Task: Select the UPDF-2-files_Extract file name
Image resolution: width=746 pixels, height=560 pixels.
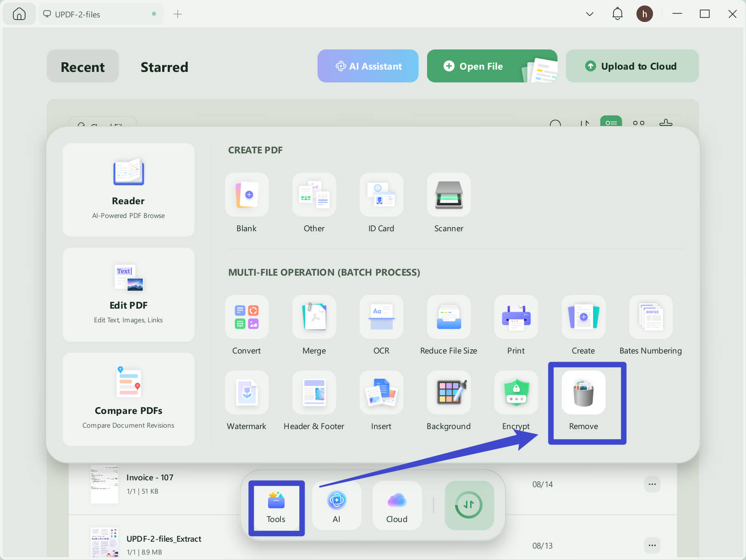Action: tap(164, 539)
